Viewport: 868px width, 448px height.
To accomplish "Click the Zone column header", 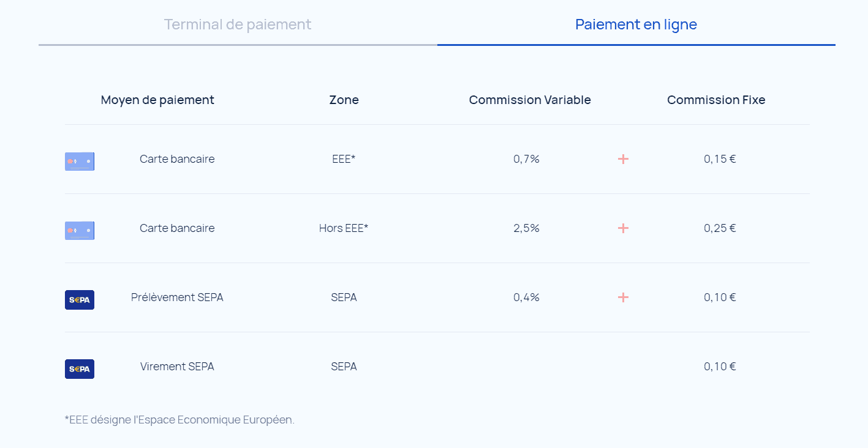I will (344, 100).
